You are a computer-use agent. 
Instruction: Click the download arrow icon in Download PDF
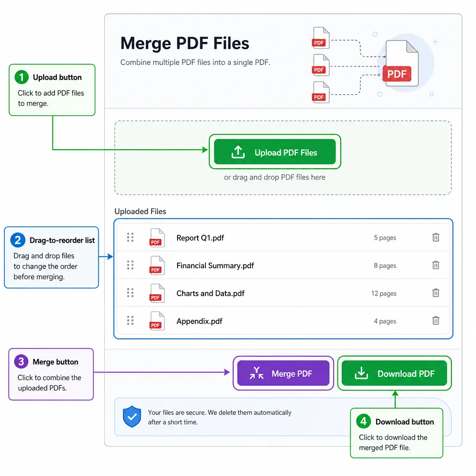[x=361, y=373]
